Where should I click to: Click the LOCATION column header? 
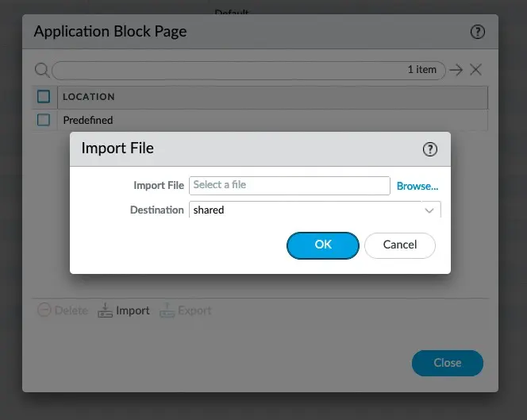tap(89, 97)
